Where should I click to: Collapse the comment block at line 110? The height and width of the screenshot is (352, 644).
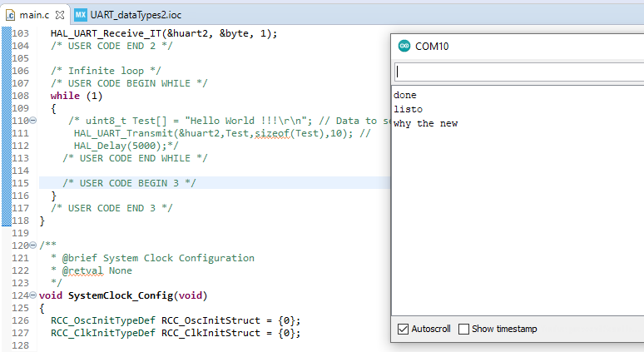pos(33,121)
